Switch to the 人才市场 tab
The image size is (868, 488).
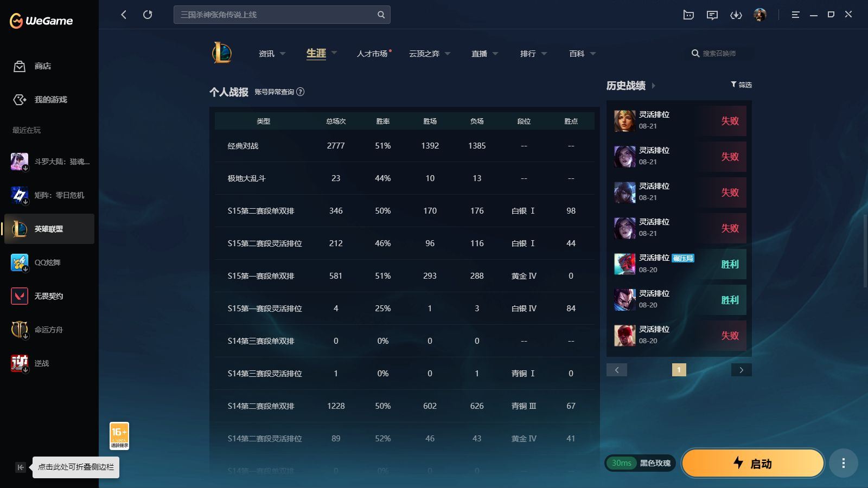click(372, 54)
